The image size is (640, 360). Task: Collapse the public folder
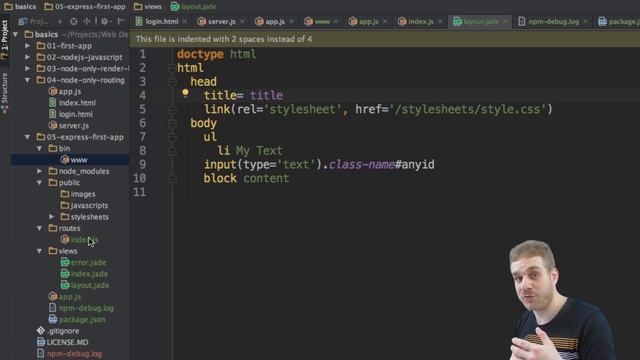click(x=40, y=183)
